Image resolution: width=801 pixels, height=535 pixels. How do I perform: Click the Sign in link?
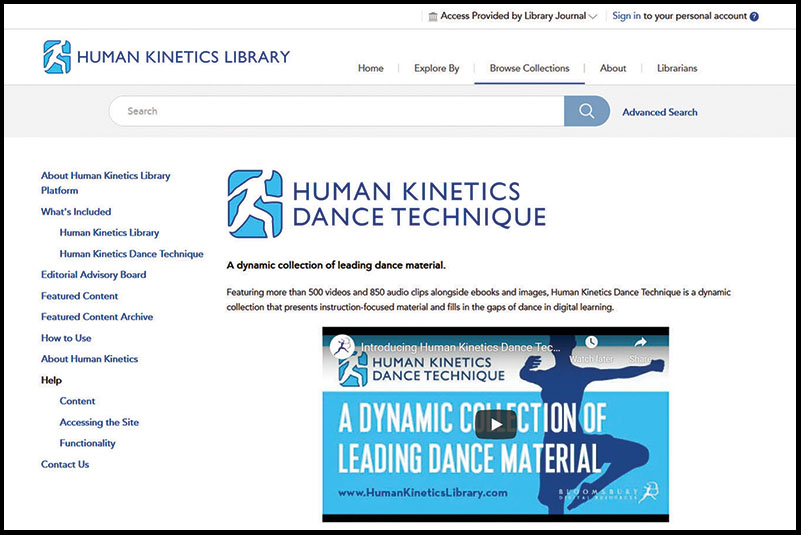pyautogui.click(x=626, y=16)
